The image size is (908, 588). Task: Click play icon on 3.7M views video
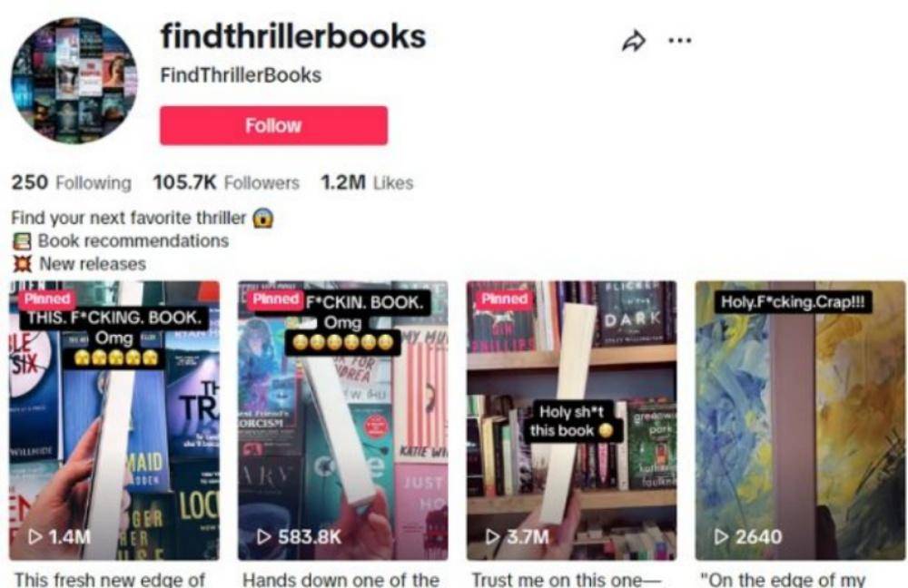click(x=493, y=537)
